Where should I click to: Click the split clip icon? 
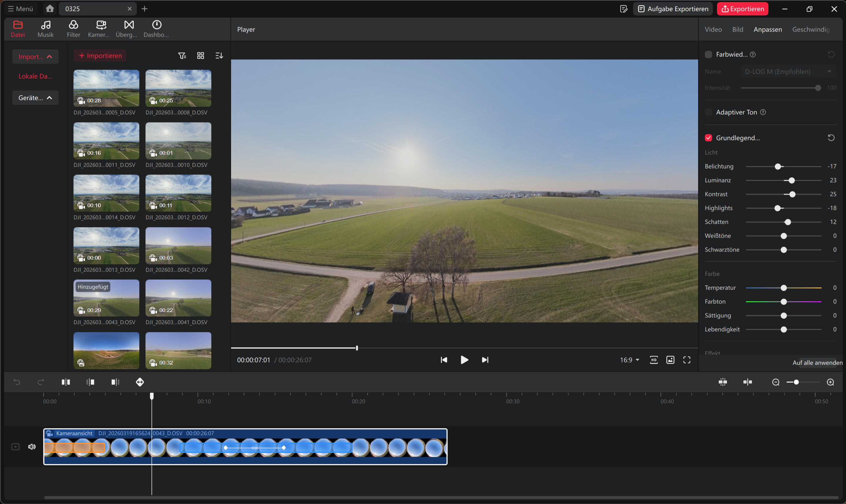pyautogui.click(x=66, y=382)
